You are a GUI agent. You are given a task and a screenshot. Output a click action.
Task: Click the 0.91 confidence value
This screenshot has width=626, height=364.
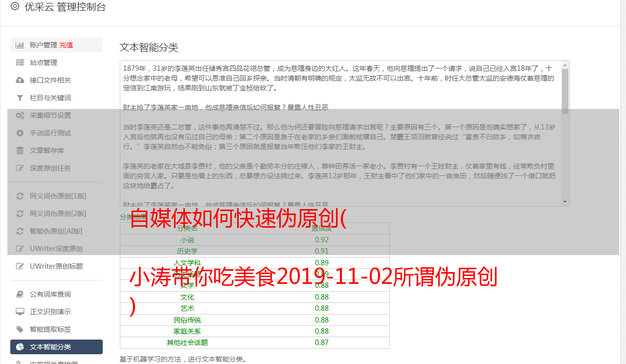click(322, 251)
